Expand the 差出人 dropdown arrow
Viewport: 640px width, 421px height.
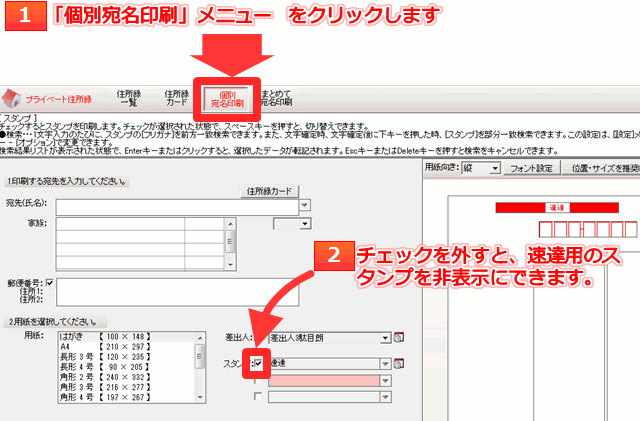coord(385,338)
